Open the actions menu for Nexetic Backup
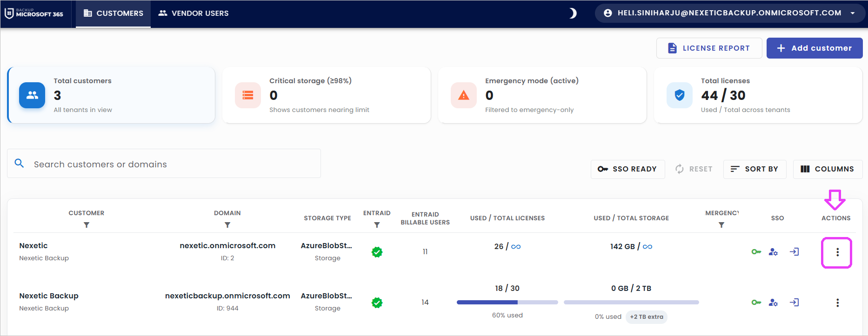 point(837,303)
